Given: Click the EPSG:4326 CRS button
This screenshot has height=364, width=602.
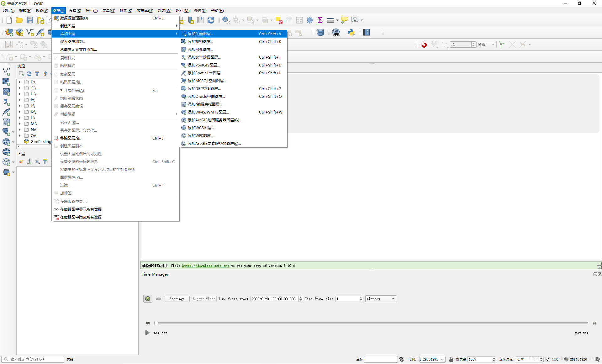Looking at the screenshot, I should (x=575, y=359).
